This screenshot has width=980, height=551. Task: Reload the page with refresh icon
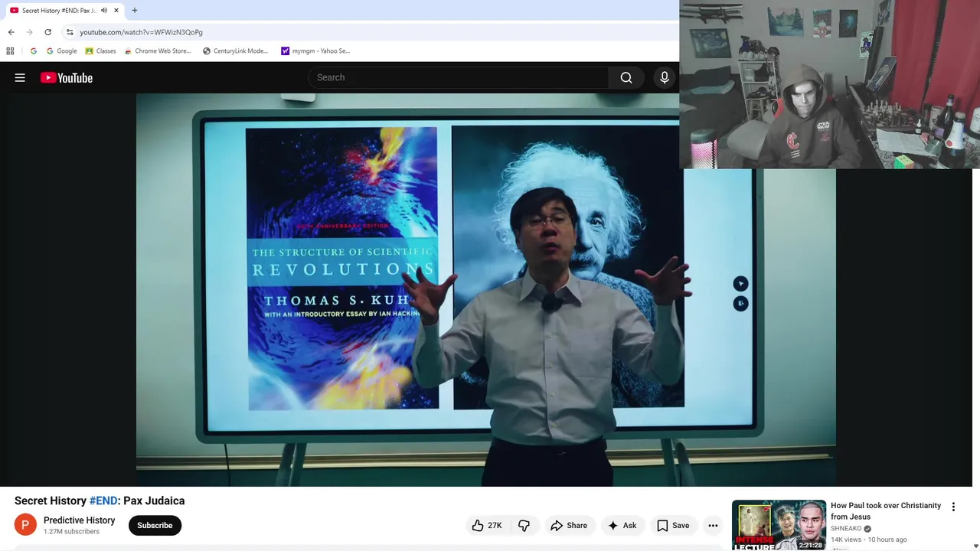pyautogui.click(x=47, y=32)
